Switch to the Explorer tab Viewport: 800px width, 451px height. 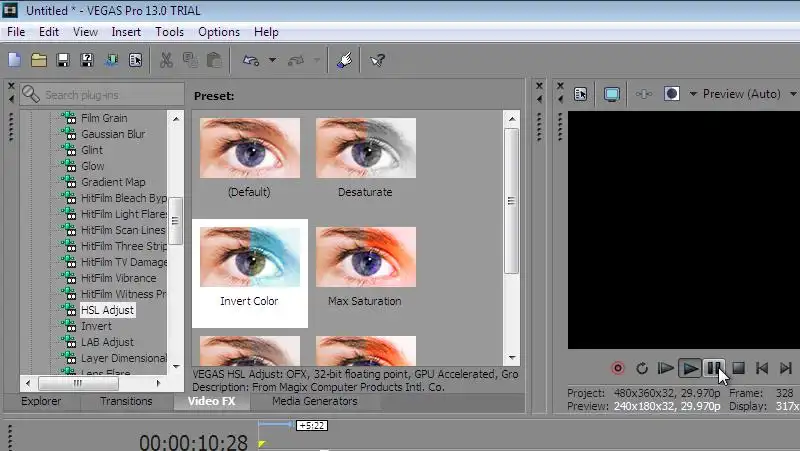tap(41, 401)
